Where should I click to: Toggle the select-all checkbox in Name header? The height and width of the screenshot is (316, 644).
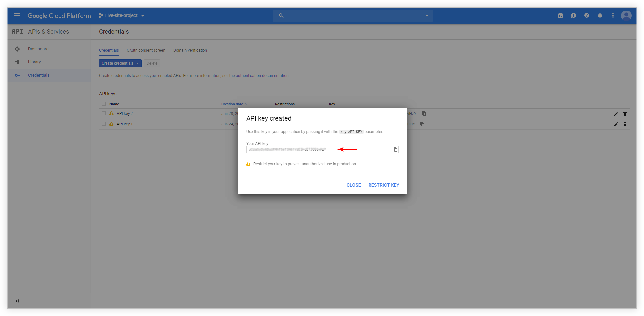point(104,104)
